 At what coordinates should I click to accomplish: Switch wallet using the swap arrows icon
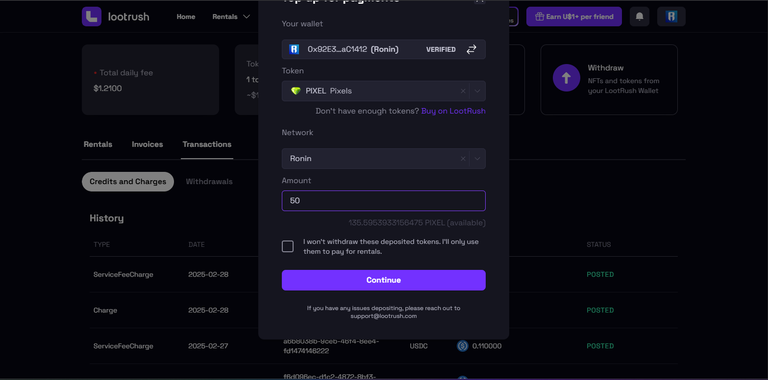[471, 49]
